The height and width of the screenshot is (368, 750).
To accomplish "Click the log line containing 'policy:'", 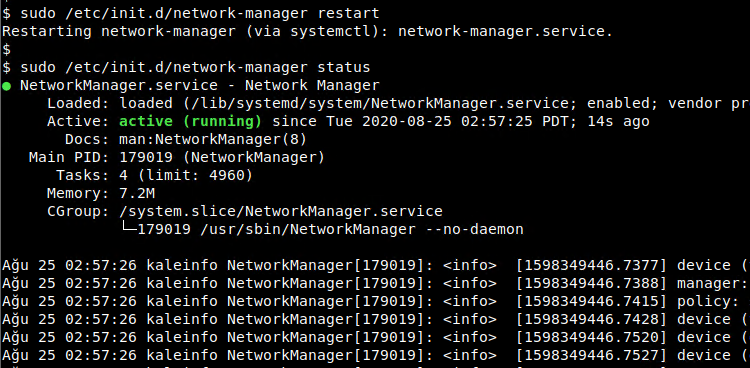I will tap(375, 301).
